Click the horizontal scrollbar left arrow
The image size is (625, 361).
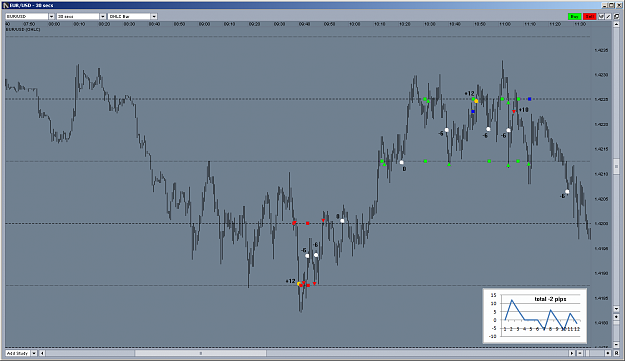pyautogui.click(x=42, y=353)
